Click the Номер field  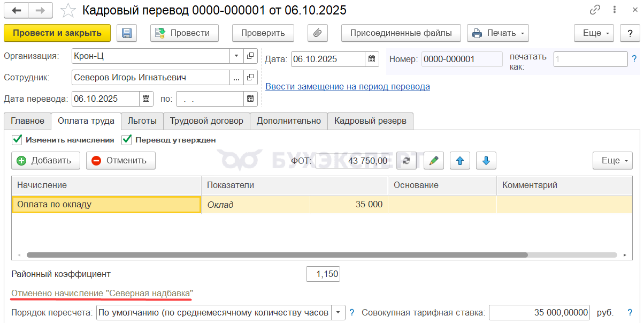462,59
